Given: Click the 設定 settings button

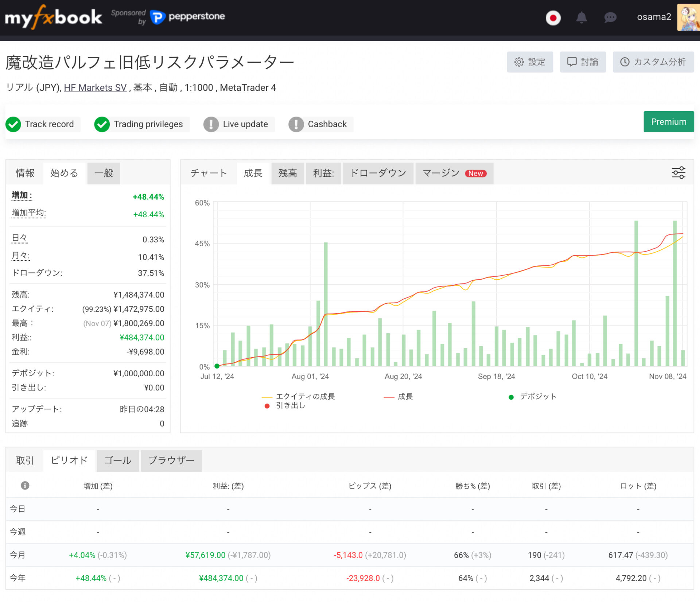Looking at the screenshot, I should pos(530,62).
